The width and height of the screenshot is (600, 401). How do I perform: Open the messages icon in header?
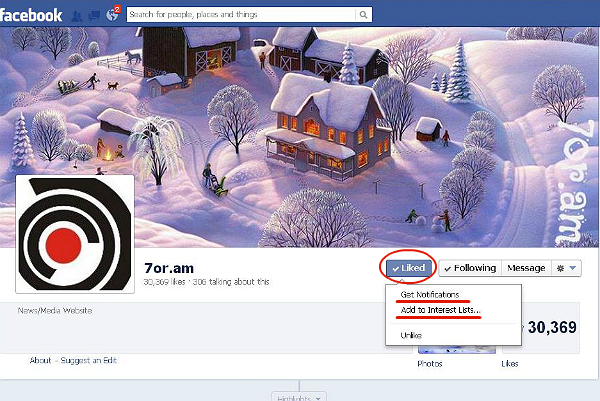pyautogui.click(x=94, y=16)
